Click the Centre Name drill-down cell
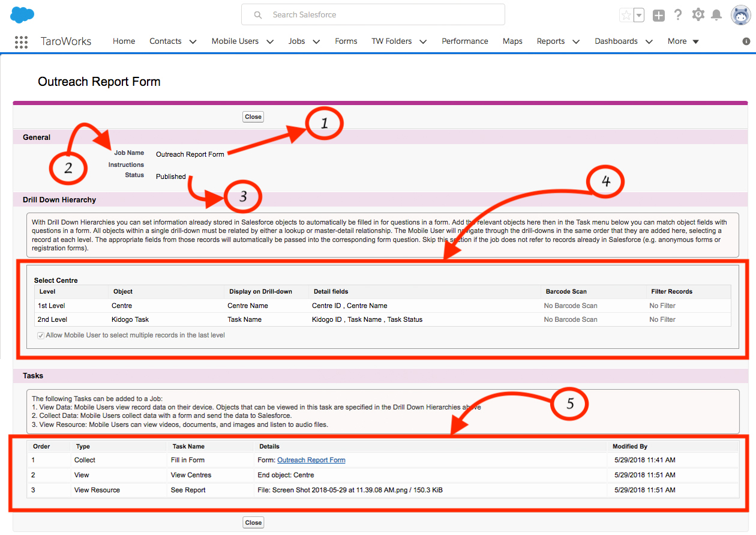The image size is (756, 535). click(248, 306)
